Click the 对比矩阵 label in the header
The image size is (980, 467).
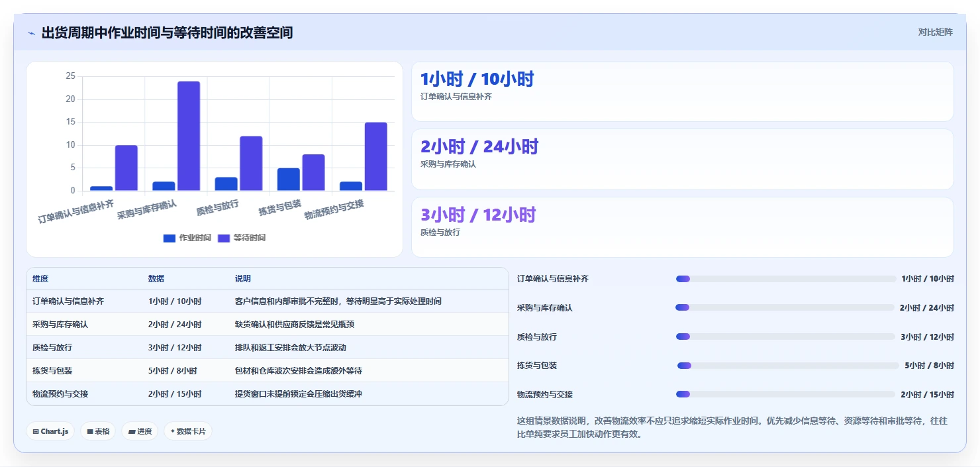tap(935, 32)
